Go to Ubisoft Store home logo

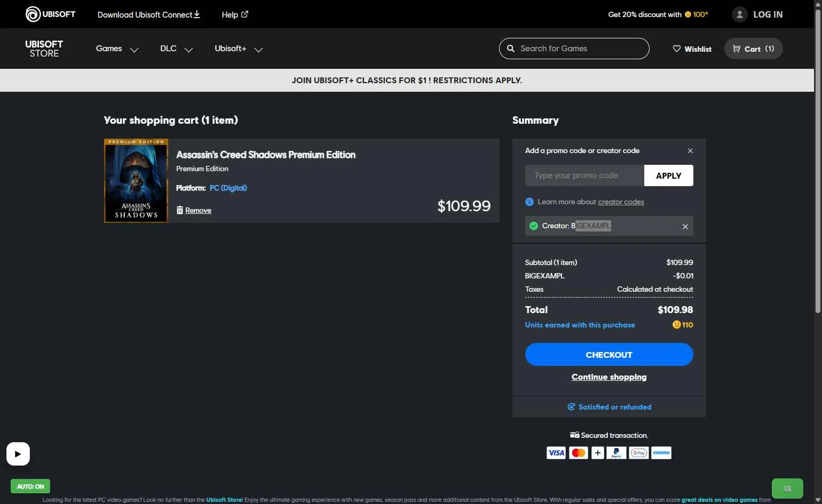tap(44, 49)
